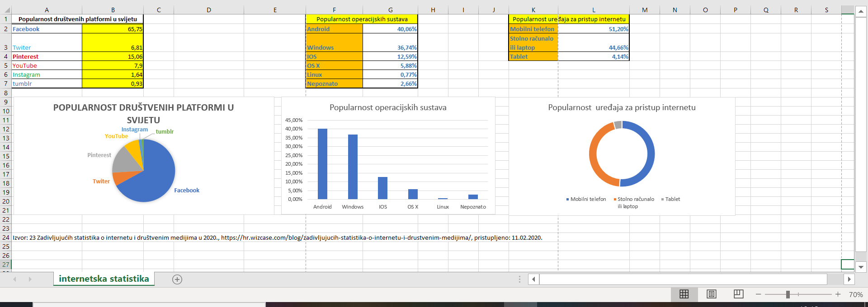Click Mobilni telefon legend entry
Screen dimensions: 868x307
586,199
